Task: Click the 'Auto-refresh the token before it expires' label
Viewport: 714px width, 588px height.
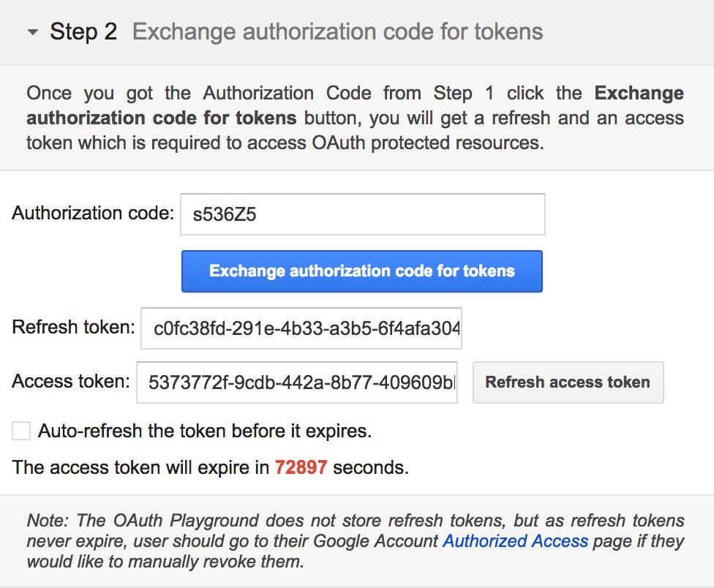Action: pos(205,431)
